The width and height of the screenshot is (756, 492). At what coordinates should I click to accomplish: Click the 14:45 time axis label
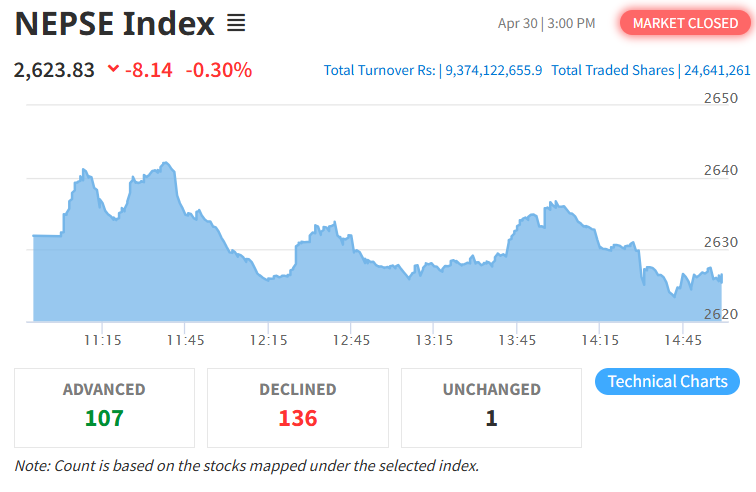point(683,341)
